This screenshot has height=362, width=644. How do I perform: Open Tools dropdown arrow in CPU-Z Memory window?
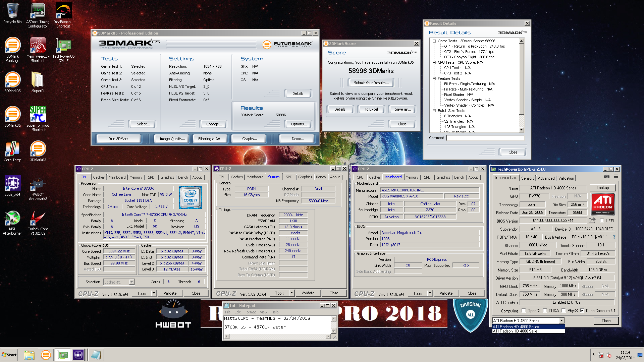291,293
